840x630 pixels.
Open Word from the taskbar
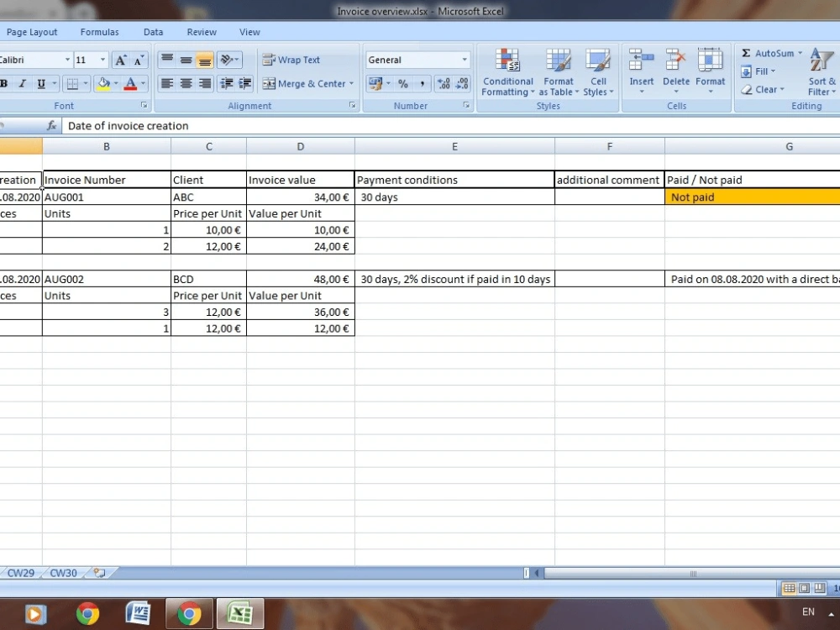point(137,613)
